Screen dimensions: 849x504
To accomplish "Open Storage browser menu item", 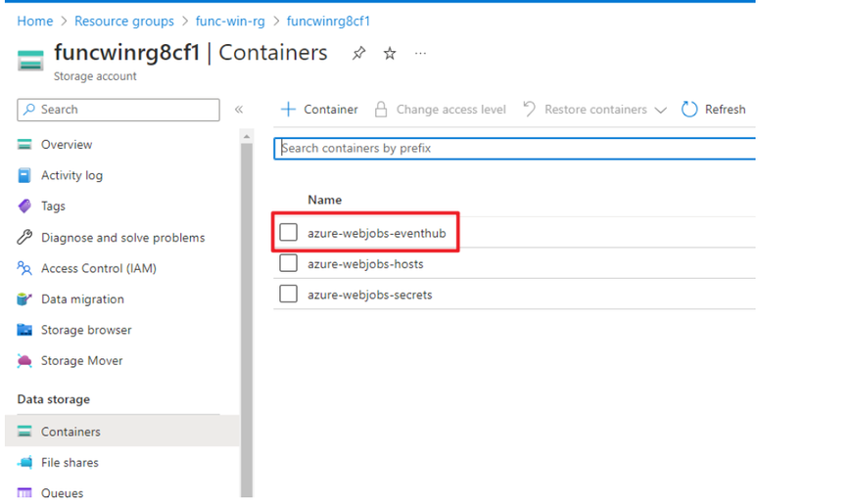I will pos(86,330).
